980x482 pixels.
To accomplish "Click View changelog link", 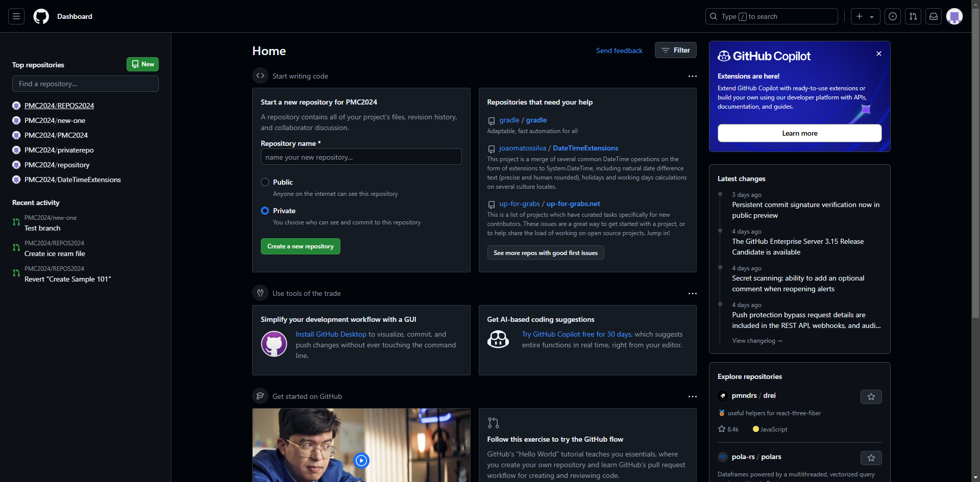I will pos(757,341).
